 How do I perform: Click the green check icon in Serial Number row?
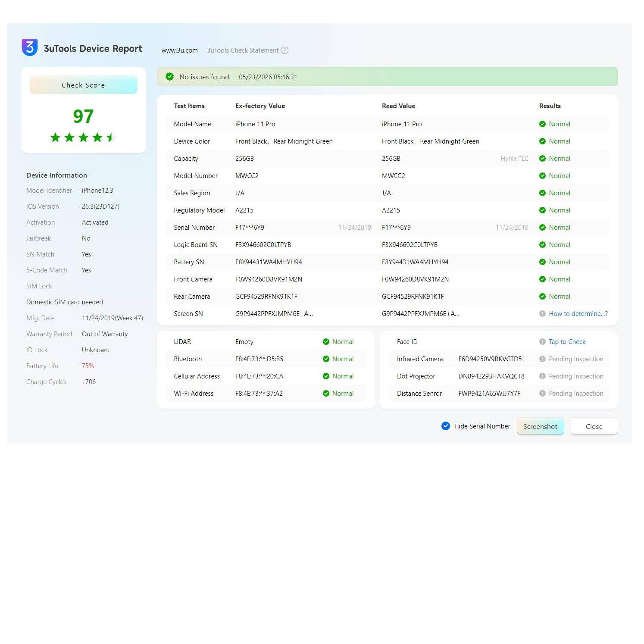[542, 228]
